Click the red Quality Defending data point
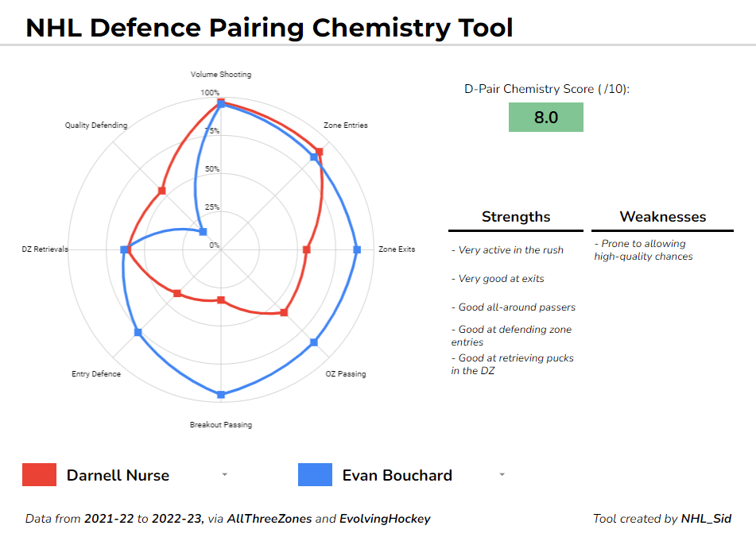The height and width of the screenshot is (541, 756). pos(161,191)
